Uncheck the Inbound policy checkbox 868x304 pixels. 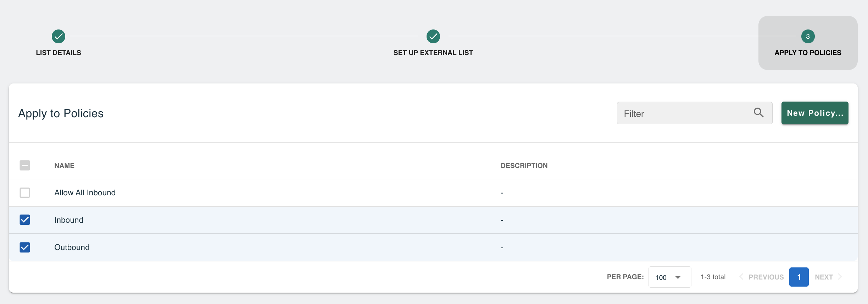pos(25,220)
